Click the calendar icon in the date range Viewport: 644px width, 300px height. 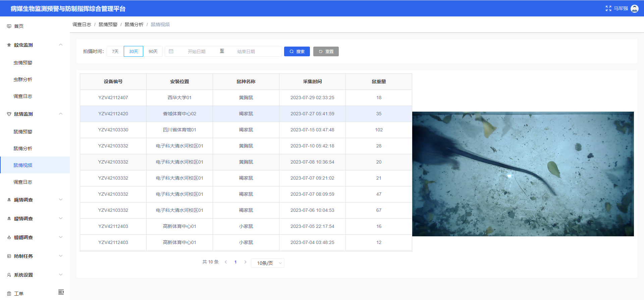[x=171, y=51]
